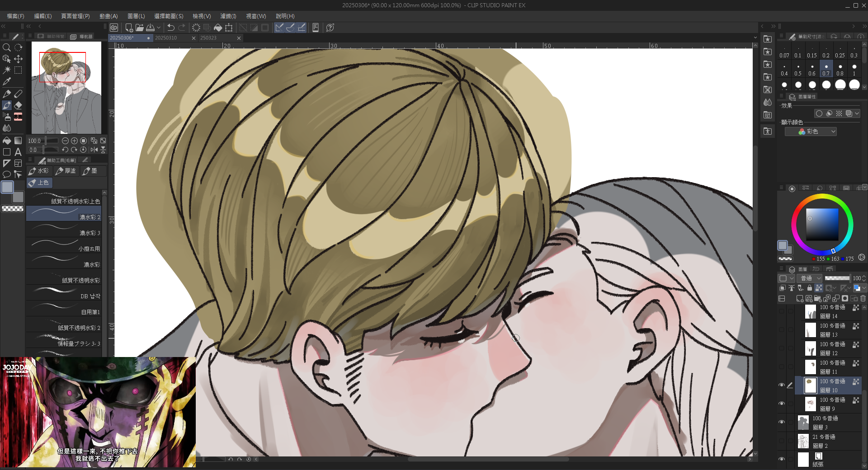Image resolution: width=868 pixels, height=470 pixels.
Task: Toggle Snap to special ruler
Action: [x=290, y=28]
